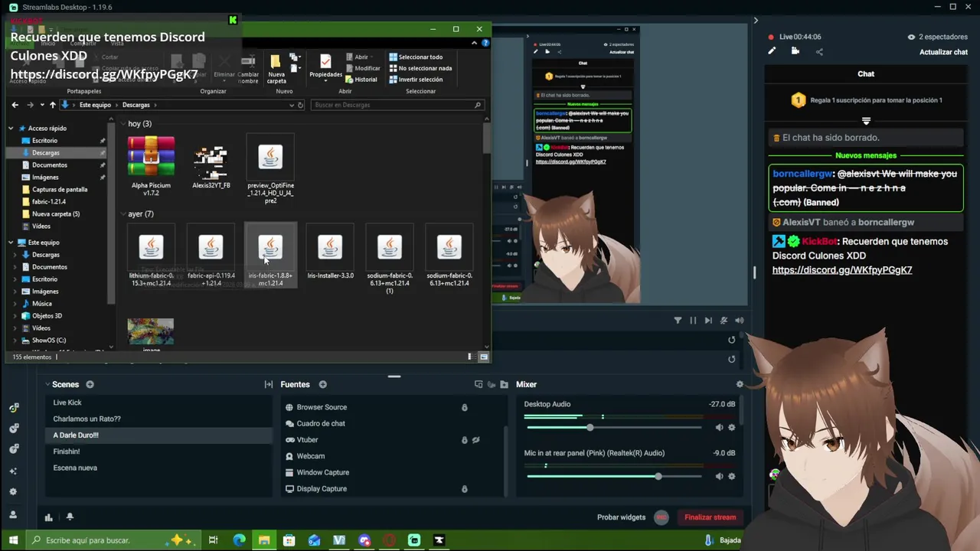The width and height of the screenshot is (980, 551).
Task: Open Streamlabs settings gear in left sidebar
Action: point(13,492)
